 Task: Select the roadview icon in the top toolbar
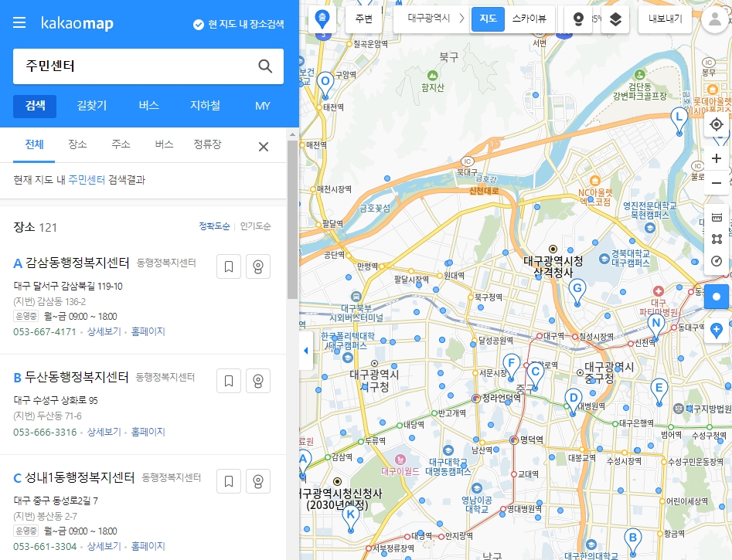click(x=578, y=19)
